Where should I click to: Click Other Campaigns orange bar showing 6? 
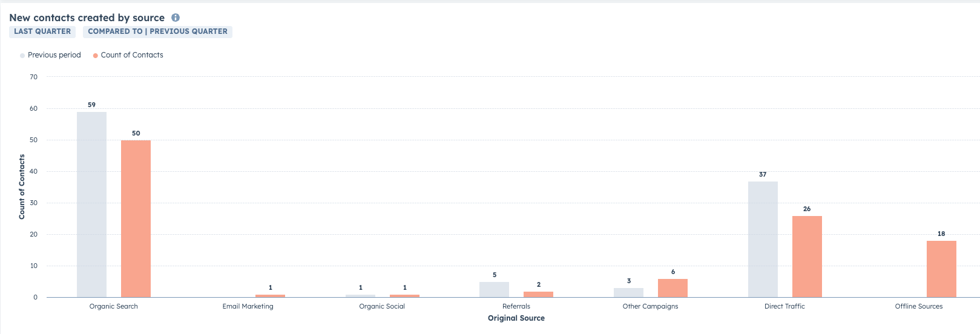(673, 288)
